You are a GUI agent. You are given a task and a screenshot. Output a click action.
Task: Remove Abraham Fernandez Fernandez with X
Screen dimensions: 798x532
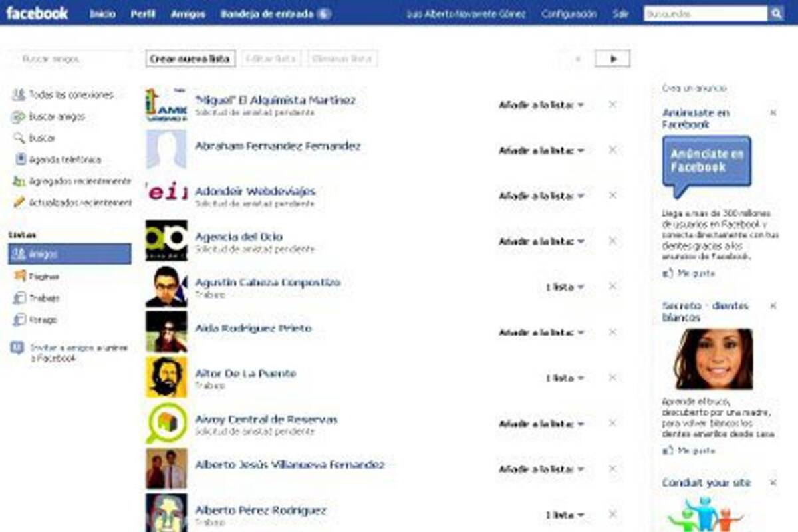coord(612,150)
